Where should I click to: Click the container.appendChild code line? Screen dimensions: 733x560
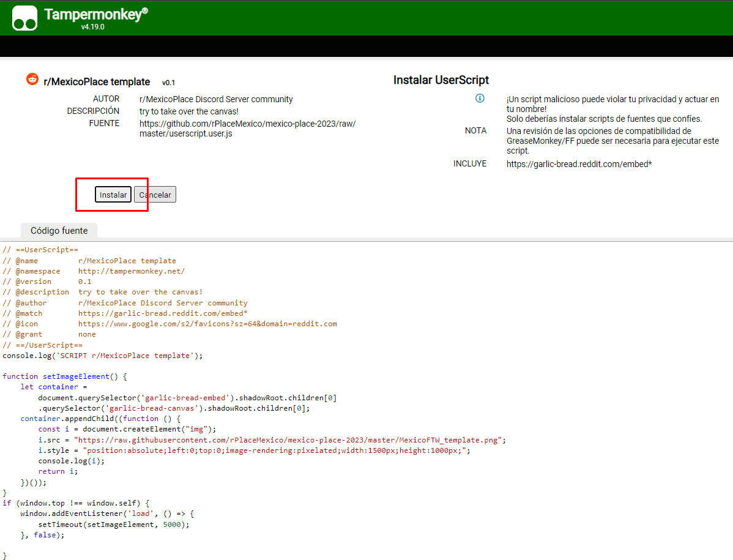pyautogui.click(x=100, y=419)
